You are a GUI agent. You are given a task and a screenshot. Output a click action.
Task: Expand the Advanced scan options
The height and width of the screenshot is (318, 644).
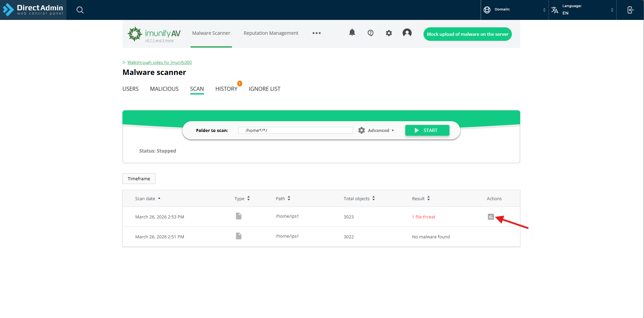click(376, 130)
